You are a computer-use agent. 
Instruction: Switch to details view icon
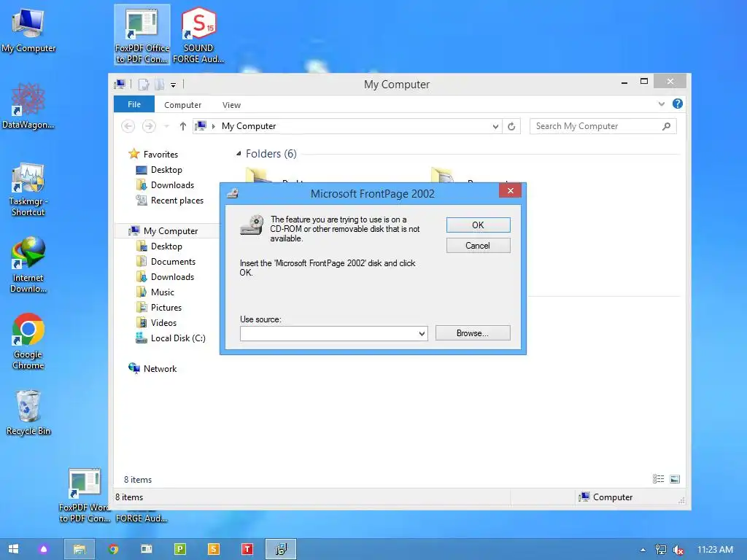(x=659, y=479)
